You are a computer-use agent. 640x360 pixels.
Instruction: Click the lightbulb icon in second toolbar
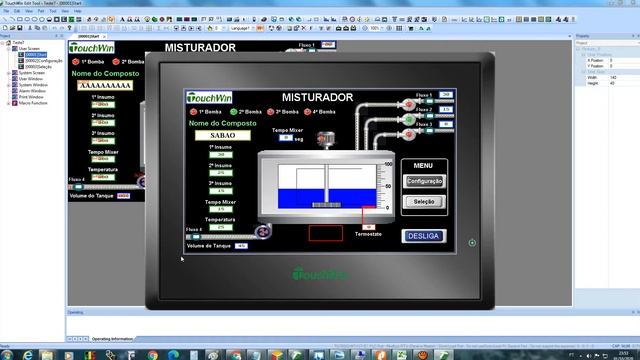click(x=69, y=28)
